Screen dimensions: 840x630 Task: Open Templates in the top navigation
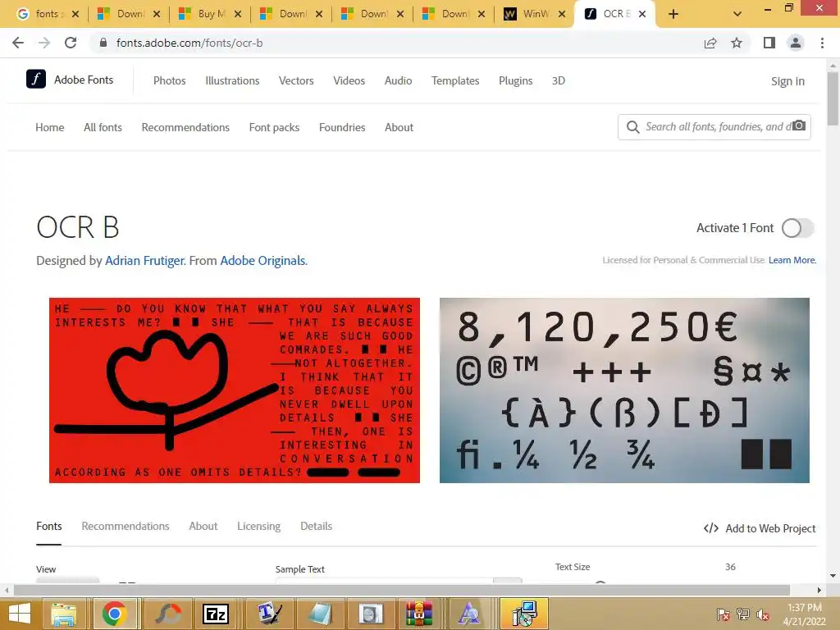pyautogui.click(x=454, y=80)
